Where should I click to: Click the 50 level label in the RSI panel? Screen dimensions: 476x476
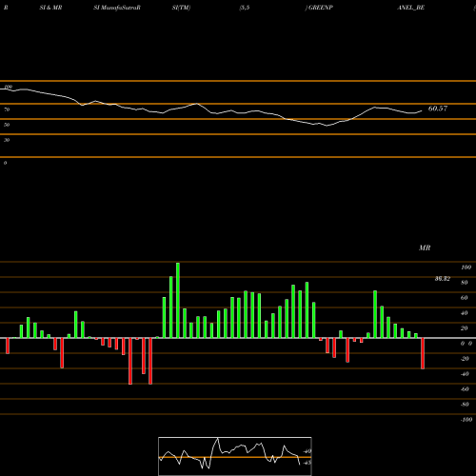click(7, 125)
